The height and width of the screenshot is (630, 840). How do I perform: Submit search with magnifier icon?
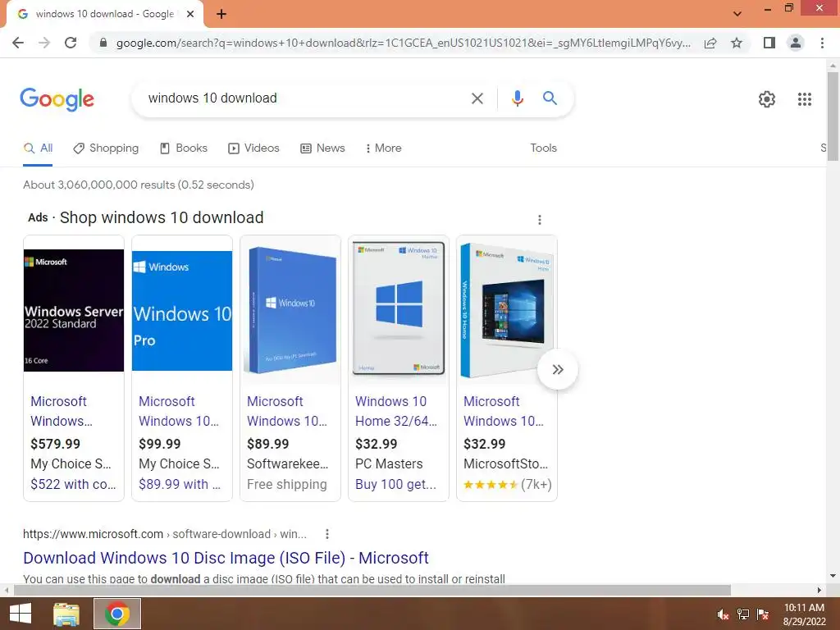550,98
